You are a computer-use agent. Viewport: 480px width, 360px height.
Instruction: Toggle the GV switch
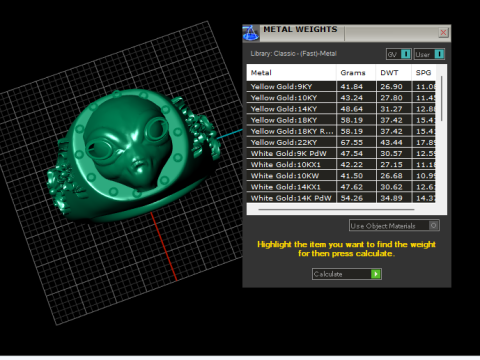pos(399,54)
